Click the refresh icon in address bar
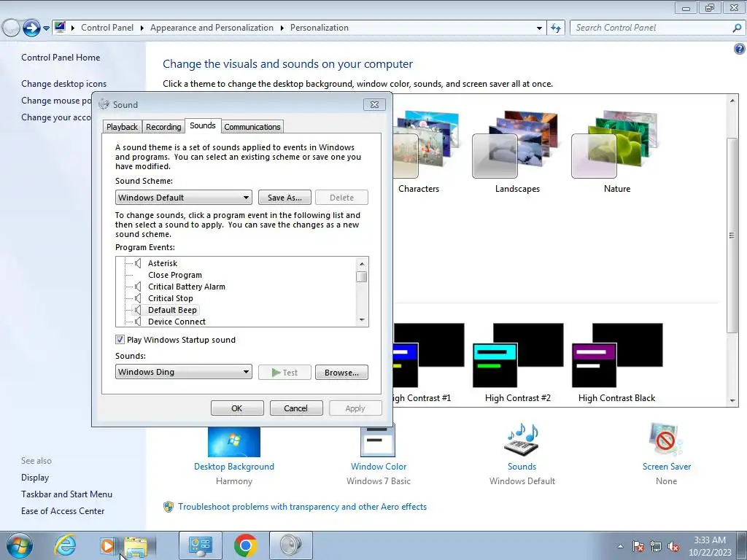The image size is (747, 560). (x=556, y=28)
